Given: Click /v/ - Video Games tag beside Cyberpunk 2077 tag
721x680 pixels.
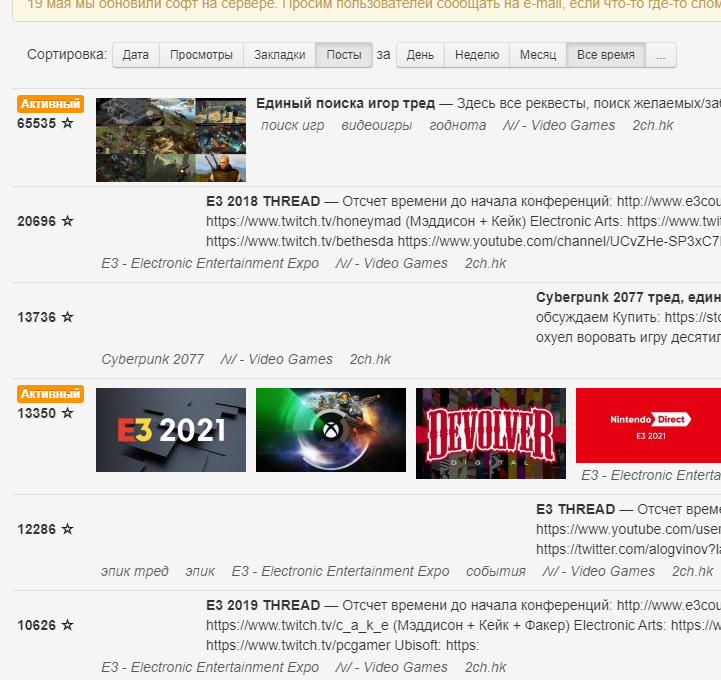Looking at the screenshot, I should (276, 360).
